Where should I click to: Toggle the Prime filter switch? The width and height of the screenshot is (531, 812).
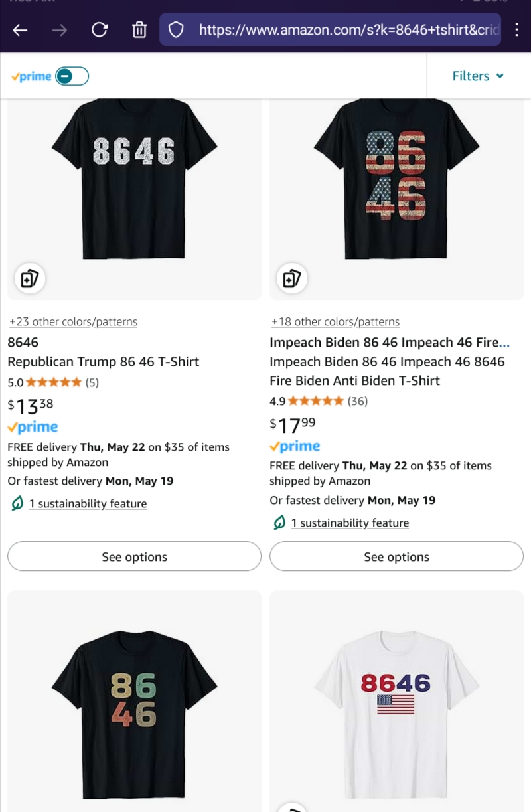(72, 76)
